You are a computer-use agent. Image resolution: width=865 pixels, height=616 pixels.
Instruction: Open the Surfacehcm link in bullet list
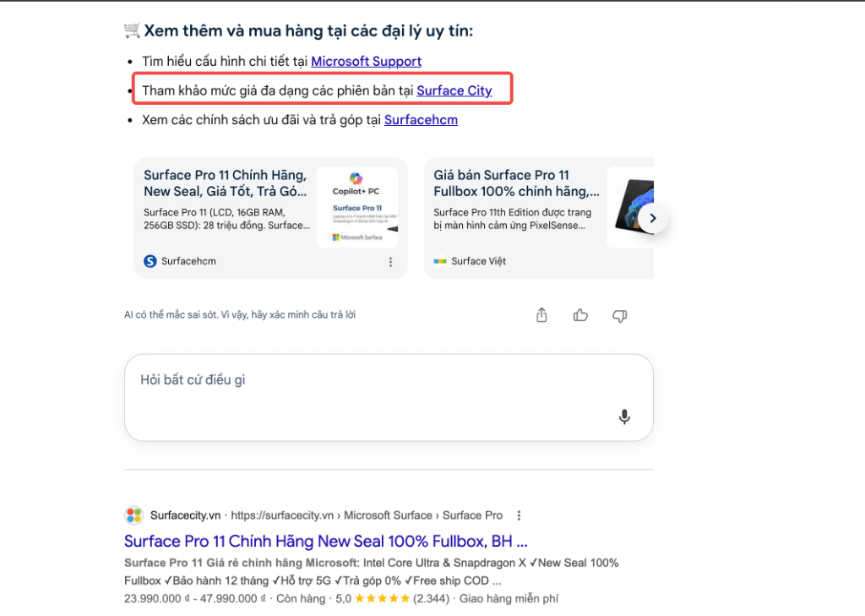(421, 120)
